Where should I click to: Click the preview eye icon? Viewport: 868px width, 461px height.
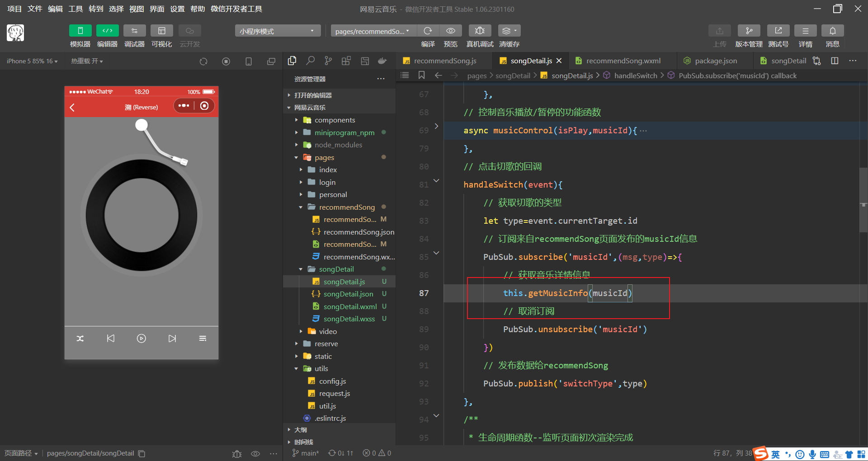point(450,31)
